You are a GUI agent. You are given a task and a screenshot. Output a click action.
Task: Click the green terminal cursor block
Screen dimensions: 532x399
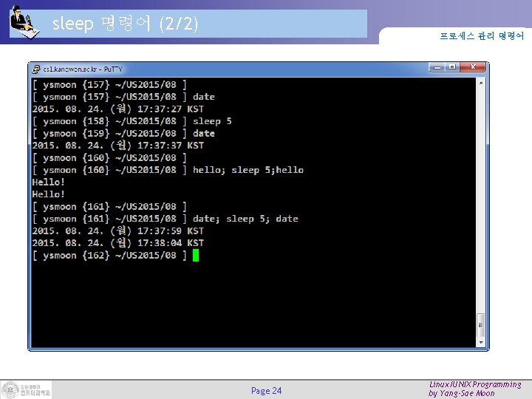tap(196, 255)
